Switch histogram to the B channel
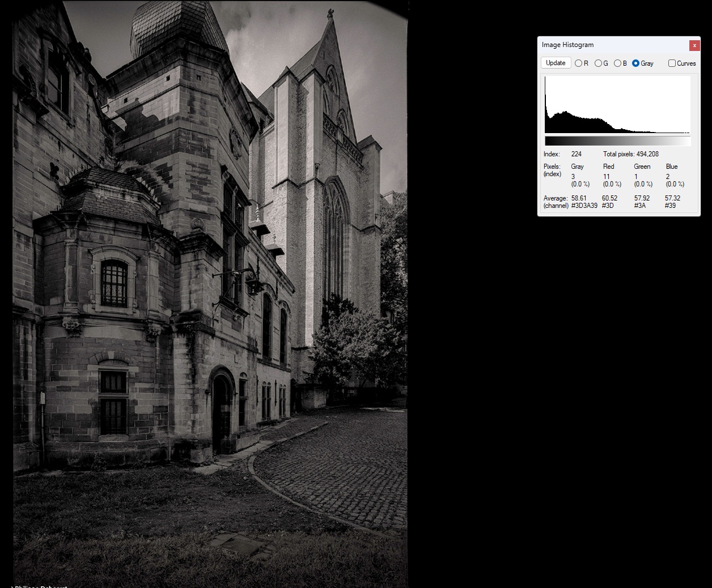712x588 pixels. click(x=617, y=63)
